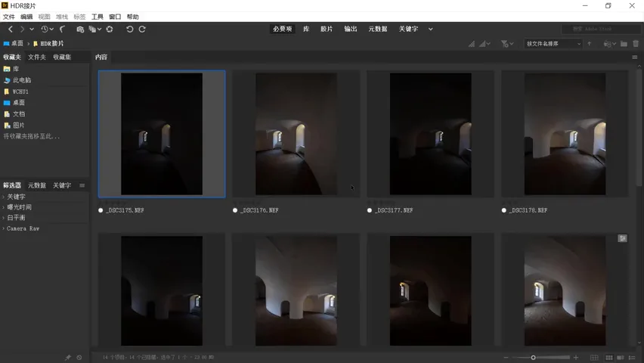This screenshot has height=363, width=644.
Task: Click plus to enlarge thumbnails
Action: coord(576,358)
